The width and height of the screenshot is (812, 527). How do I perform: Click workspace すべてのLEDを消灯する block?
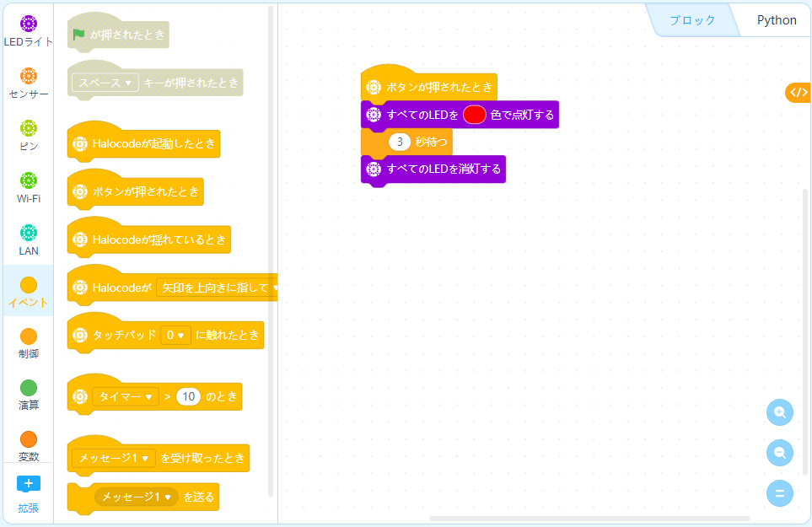(433, 169)
